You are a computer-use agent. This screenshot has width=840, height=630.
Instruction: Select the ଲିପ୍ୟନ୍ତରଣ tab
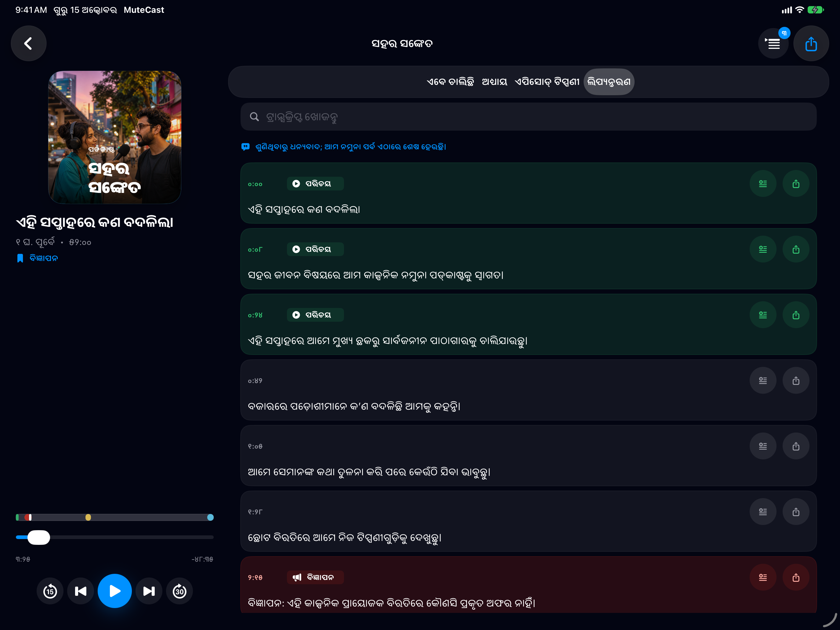[x=609, y=81]
